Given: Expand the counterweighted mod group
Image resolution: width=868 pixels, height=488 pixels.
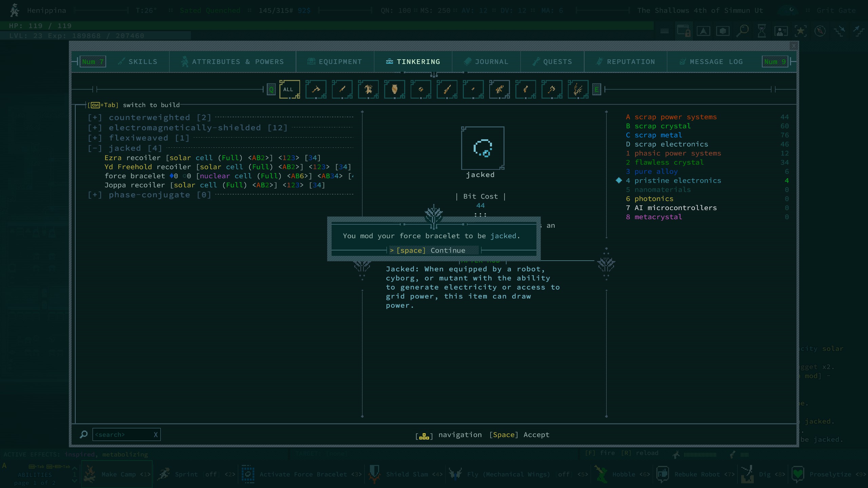Looking at the screenshot, I should point(95,118).
